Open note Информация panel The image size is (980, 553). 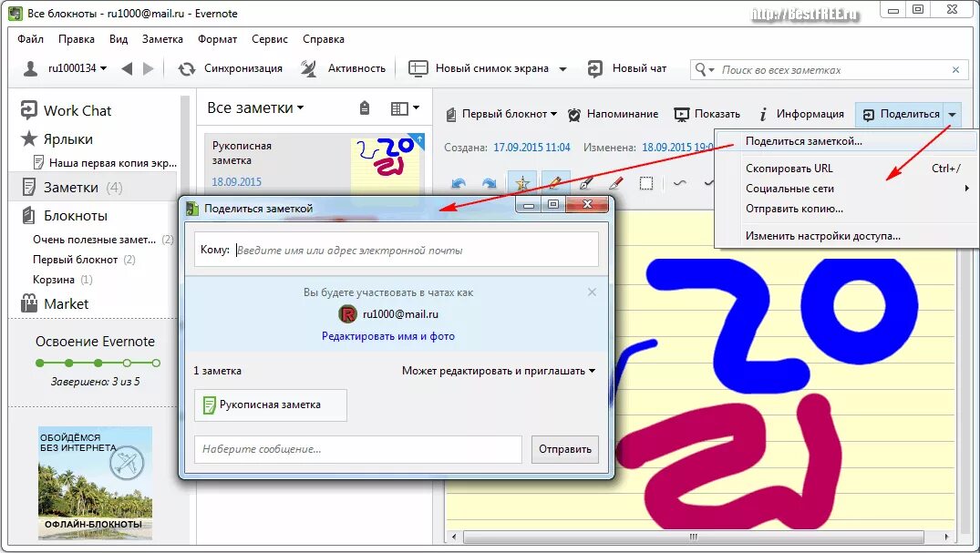click(x=801, y=115)
